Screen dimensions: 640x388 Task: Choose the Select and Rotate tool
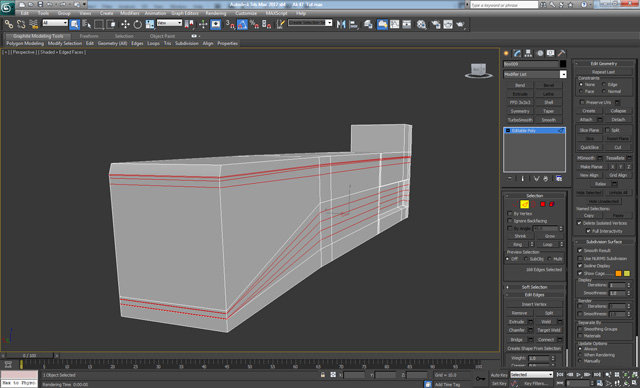pyautogui.click(x=138, y=24)
